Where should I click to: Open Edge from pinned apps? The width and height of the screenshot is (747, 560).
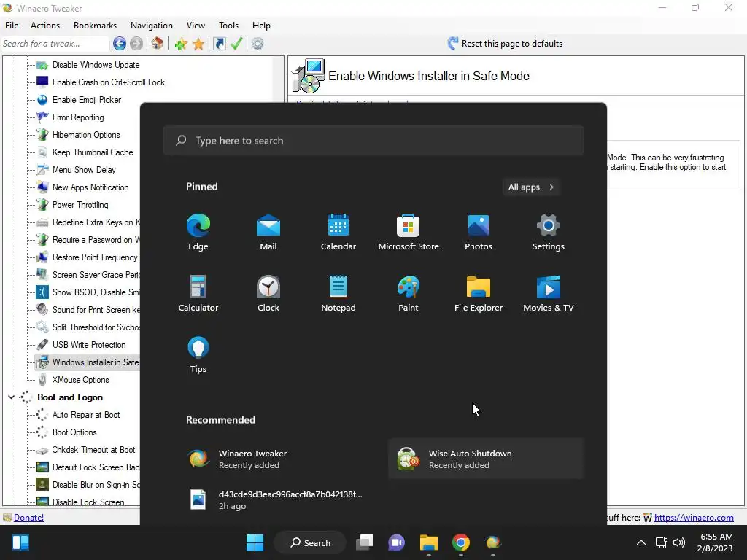[198, 233]
